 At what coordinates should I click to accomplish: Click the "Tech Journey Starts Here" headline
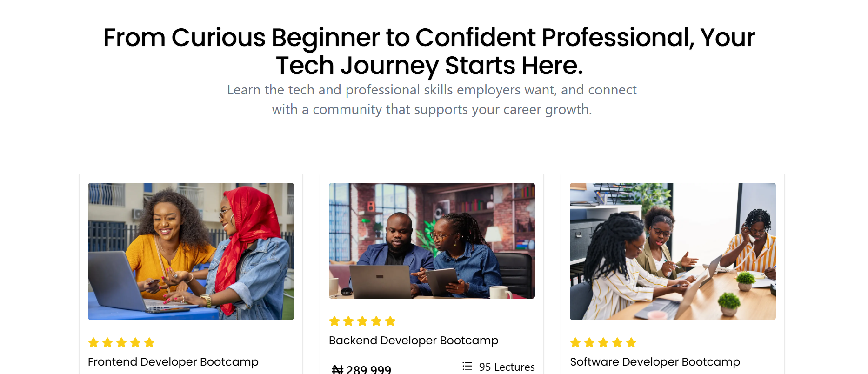tap(429, 65)
